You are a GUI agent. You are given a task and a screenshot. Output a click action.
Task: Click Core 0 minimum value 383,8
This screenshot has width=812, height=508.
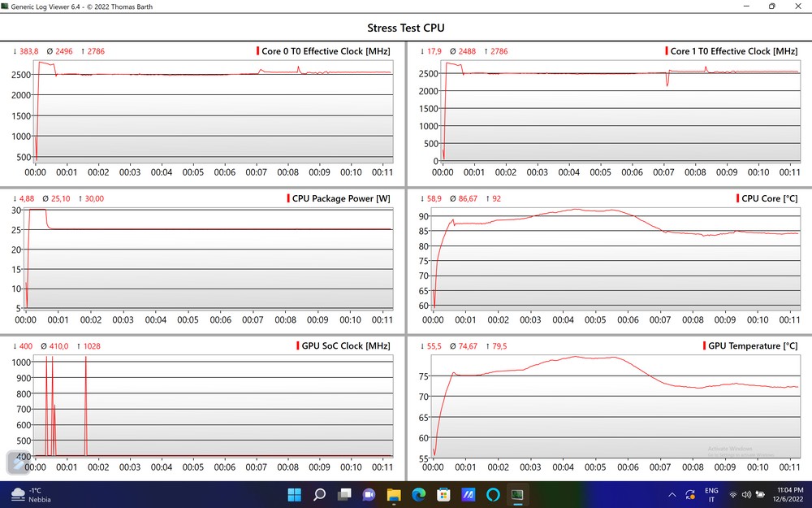(x=28, y=51)
